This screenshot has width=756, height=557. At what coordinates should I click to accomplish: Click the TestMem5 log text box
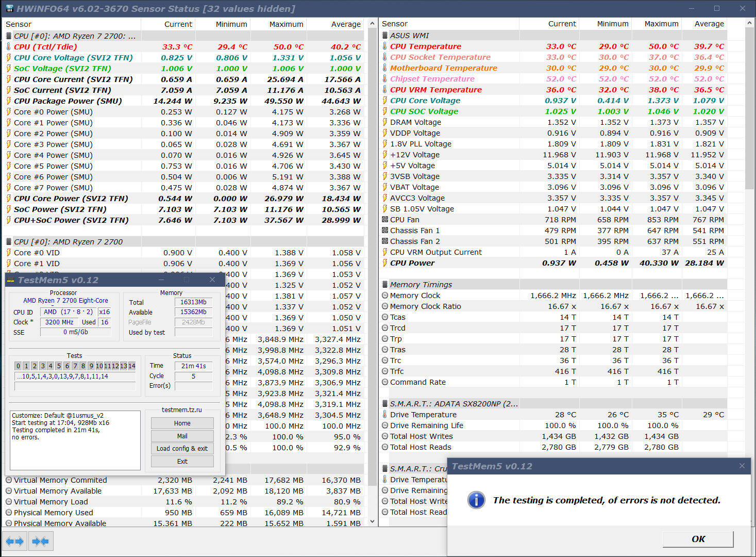75,440
